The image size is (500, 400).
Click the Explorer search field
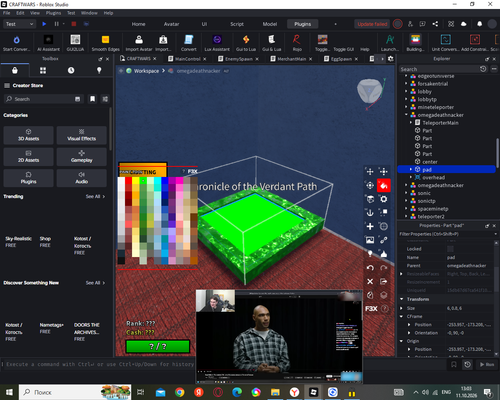coord(439,69)
